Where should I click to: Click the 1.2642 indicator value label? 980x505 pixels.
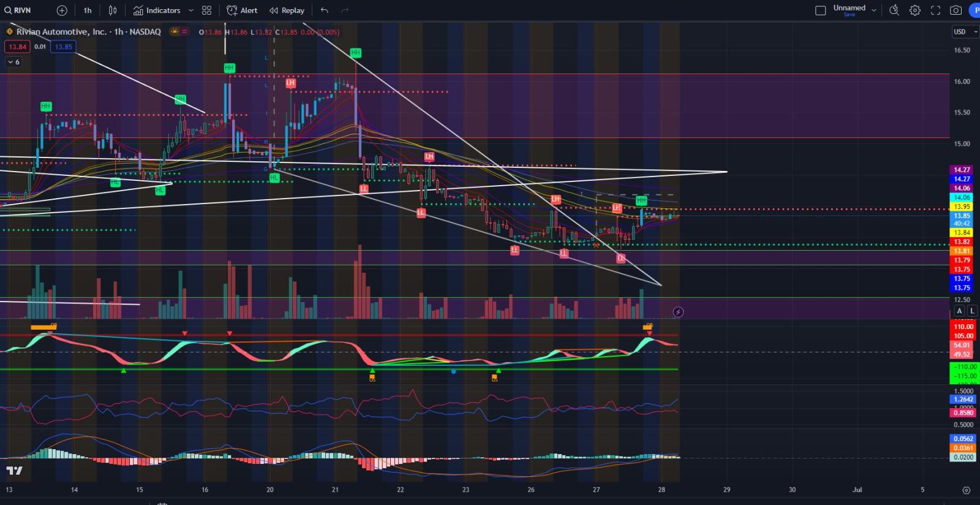click(963, 400)
